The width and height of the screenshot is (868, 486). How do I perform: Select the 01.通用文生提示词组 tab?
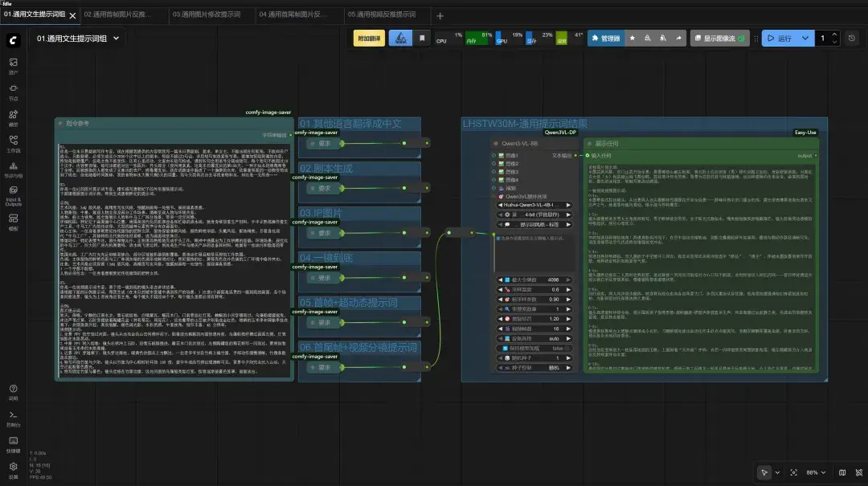pos(35,14)
